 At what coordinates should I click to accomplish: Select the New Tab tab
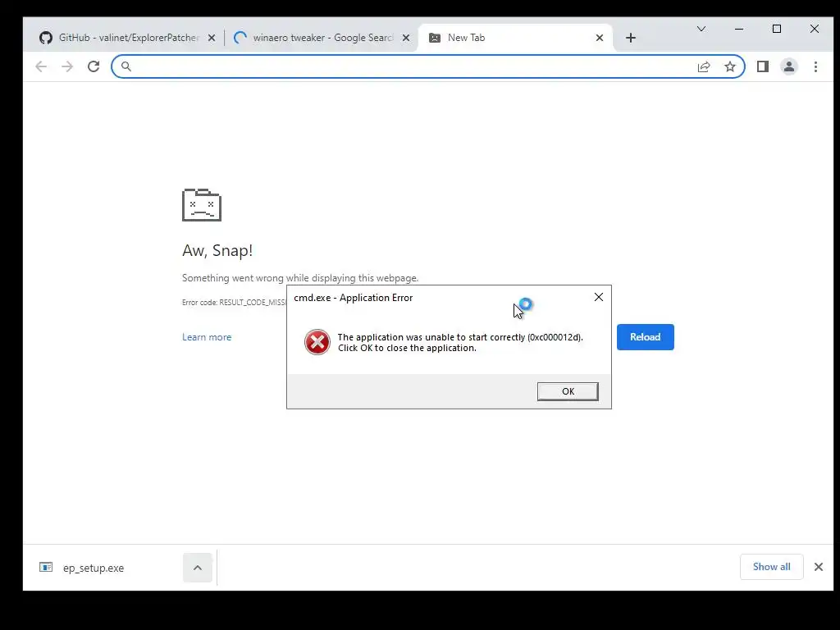click(x=515, y=38)
